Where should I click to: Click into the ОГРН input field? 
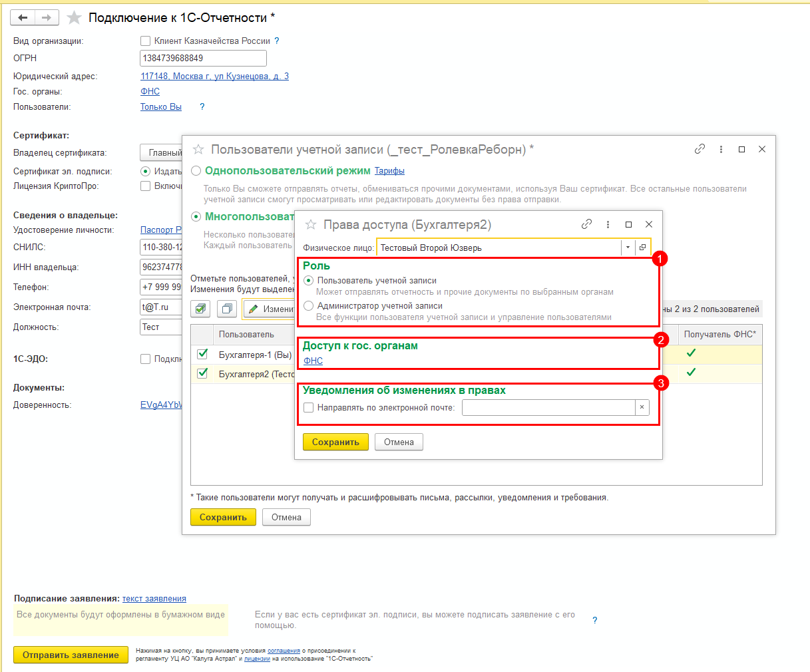click(x=203, y=59)
